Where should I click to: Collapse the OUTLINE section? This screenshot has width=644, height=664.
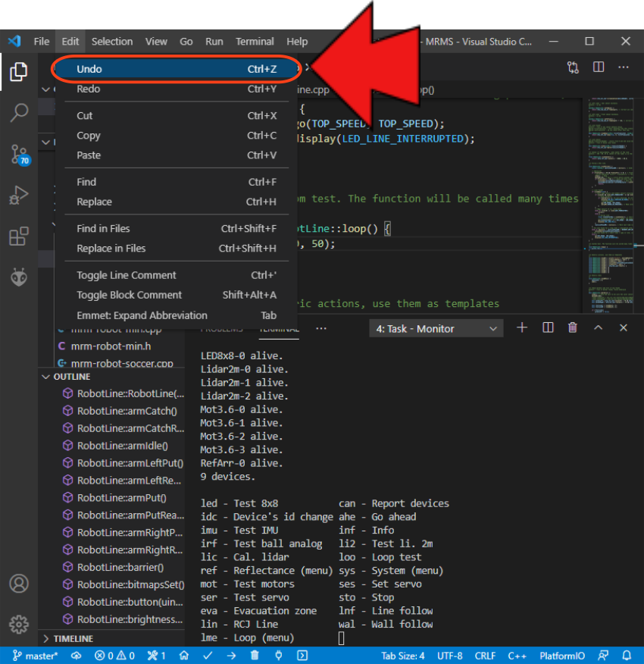pos(71,377)
